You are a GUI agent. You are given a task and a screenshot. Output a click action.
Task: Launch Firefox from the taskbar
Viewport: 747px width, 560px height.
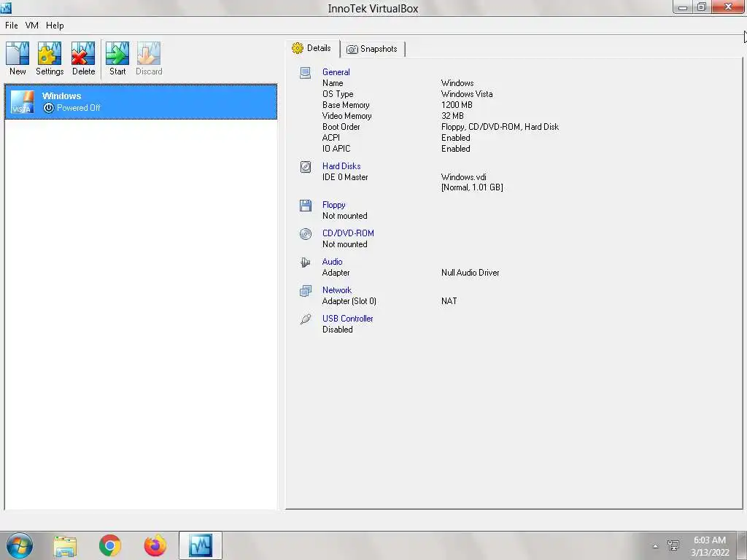coord(155,545)
